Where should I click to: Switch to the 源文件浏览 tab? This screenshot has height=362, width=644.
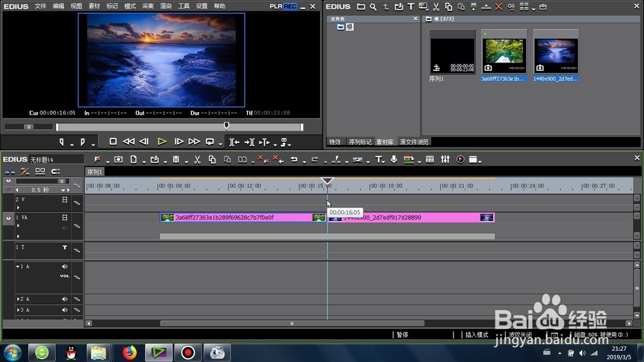point(414,142)
